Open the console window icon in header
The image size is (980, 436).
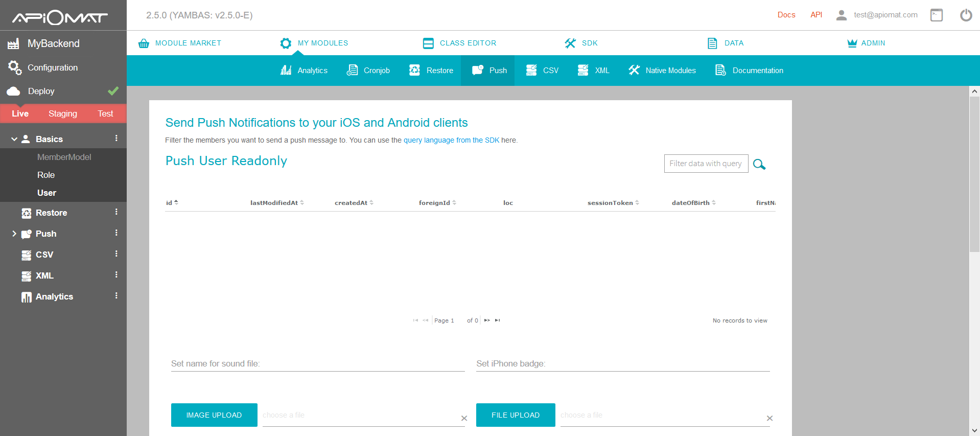[936, 15]
